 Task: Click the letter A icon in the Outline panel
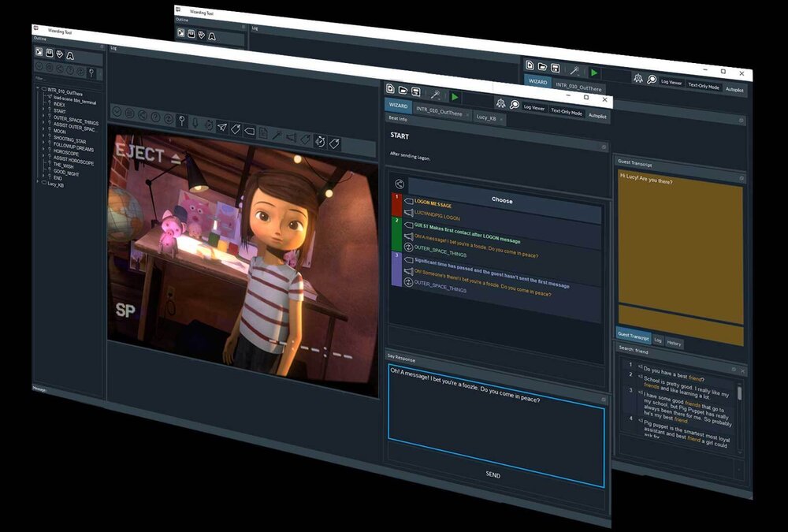[x=69, y=56]
